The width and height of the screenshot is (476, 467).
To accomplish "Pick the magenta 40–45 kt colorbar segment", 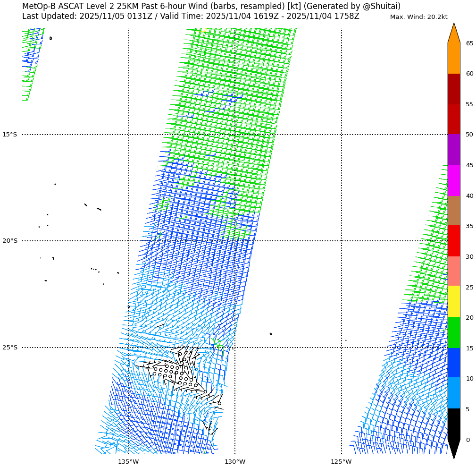I will [x=453, y=180].
